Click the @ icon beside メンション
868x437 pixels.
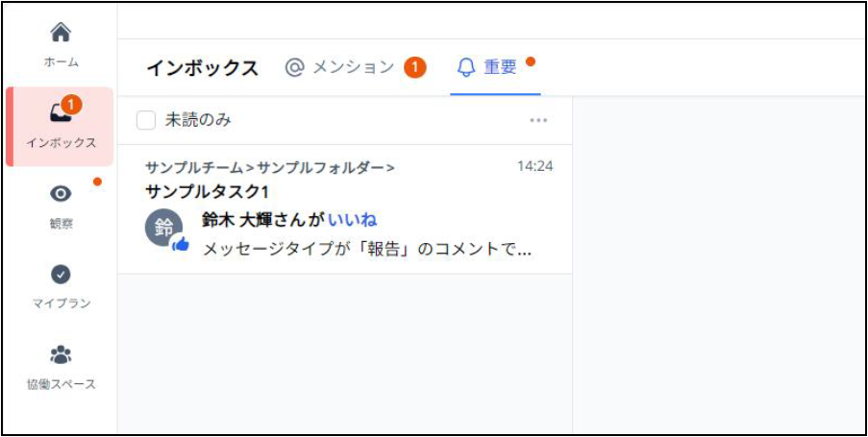coord(295,67)
